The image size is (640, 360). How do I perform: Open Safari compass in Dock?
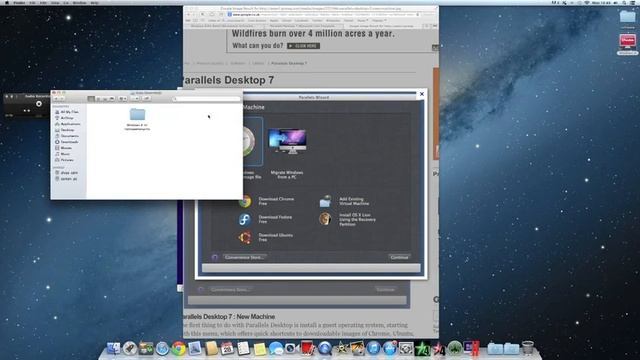[x=162, y=349]
